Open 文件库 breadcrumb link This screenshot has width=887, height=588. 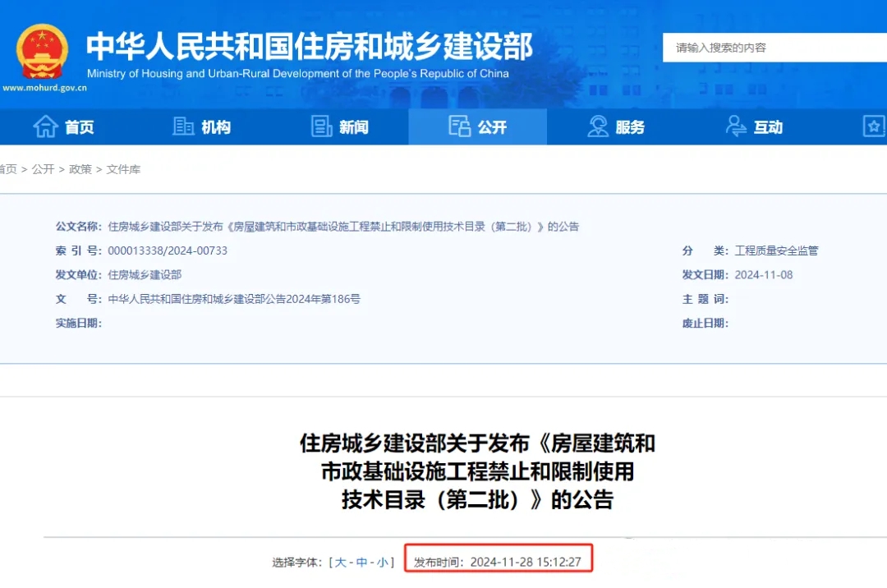[123, 169]
